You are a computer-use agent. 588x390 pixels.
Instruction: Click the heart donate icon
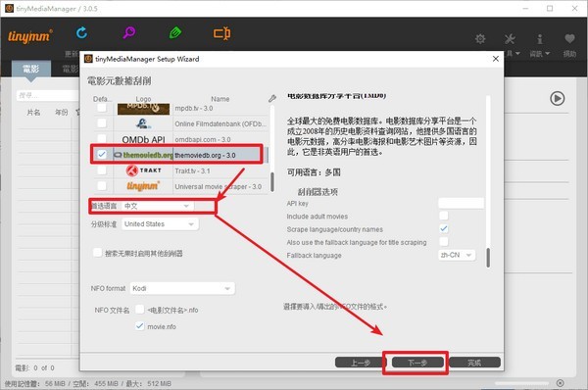point(569,38)
